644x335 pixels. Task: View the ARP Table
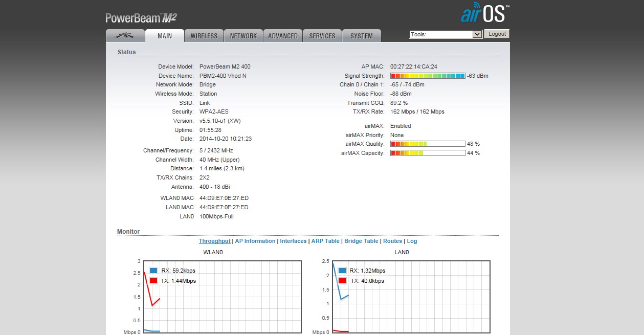pos(325,241)
